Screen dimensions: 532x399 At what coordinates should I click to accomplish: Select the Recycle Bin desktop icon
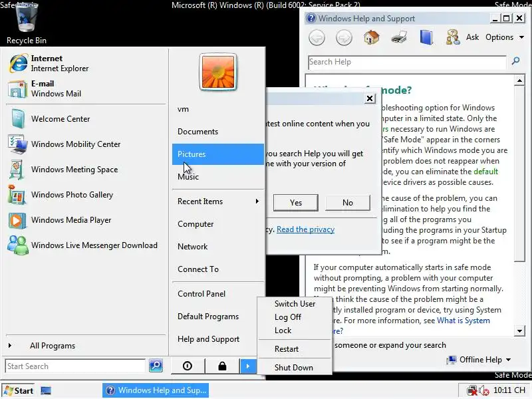pyautogui.click(x=26, y=24)
